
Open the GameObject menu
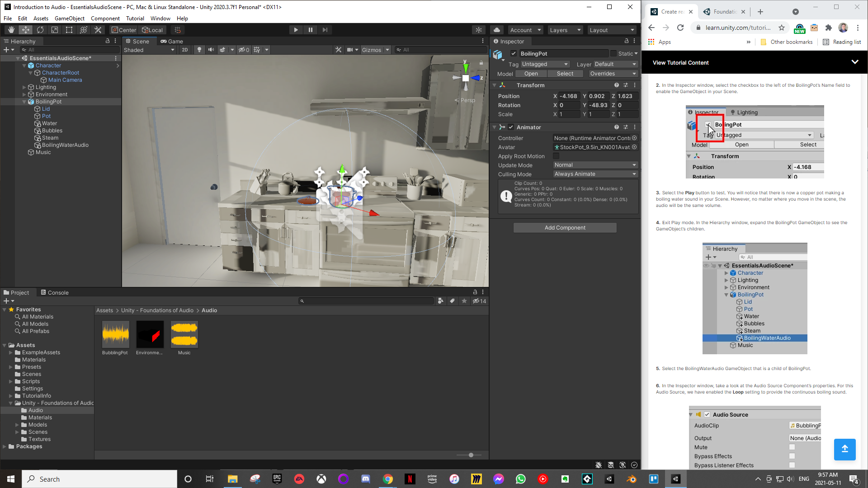click(x=69, y=19)
